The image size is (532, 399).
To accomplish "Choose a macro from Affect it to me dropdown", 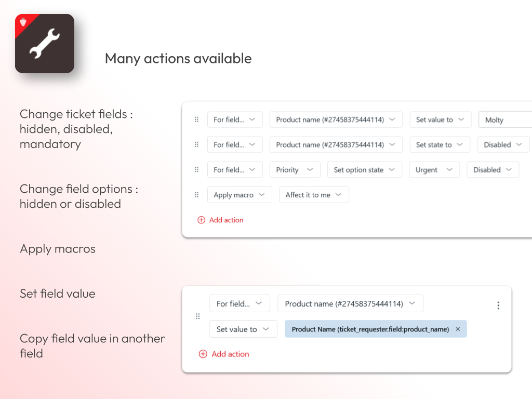I will tap(313, 195).
